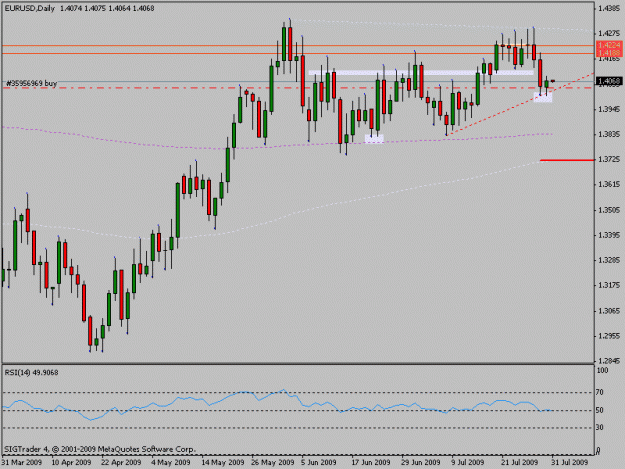
Task: Click the 14 May 2009 date label
Action: click(222, 463)
